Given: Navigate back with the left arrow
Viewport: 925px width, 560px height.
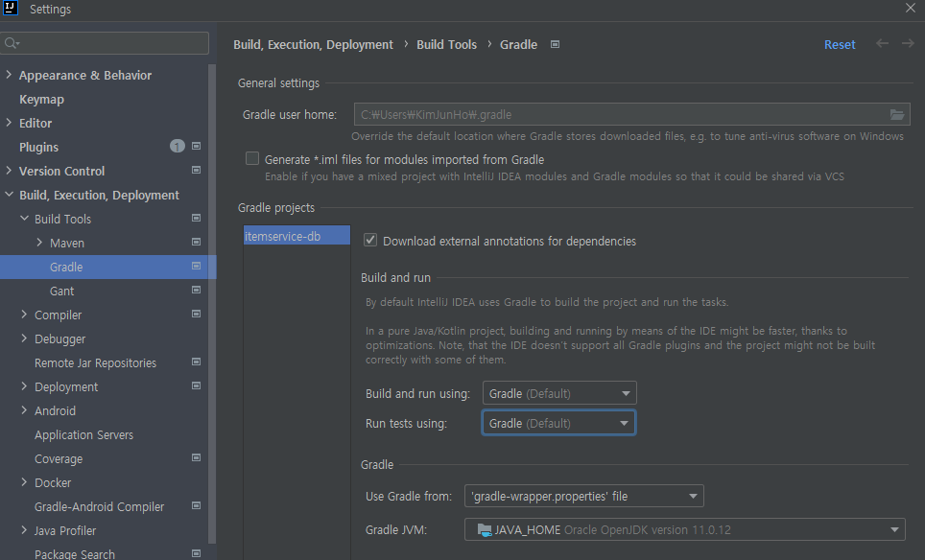Looking at the screenshot, I should [882, 43].
